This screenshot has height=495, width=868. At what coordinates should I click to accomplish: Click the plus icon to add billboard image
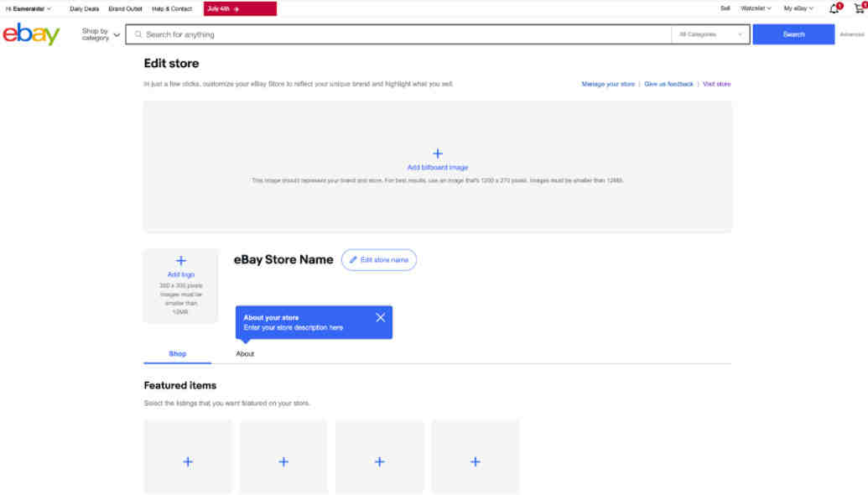(x=437, y=154)
